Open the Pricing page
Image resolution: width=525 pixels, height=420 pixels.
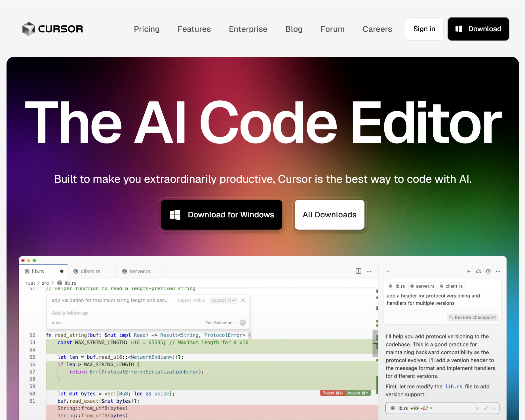[147, 29]
